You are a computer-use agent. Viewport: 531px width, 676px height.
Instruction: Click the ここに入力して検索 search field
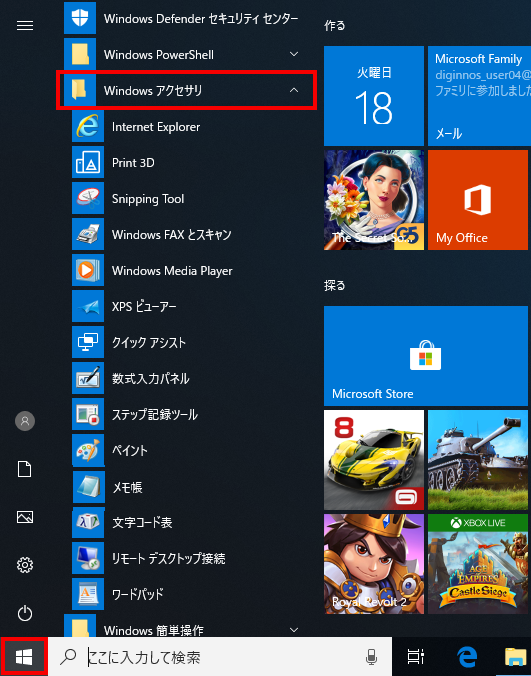click(x=220, y=657)
